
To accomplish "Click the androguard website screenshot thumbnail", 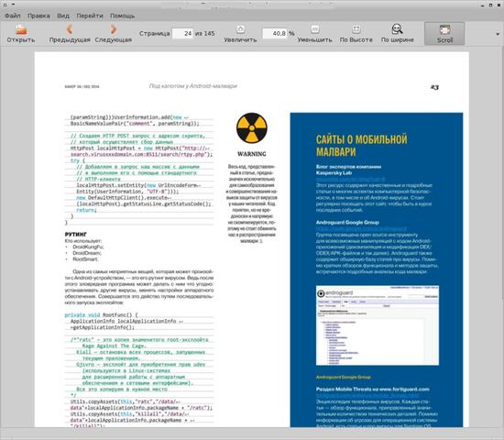I will click(x=377, y=325).
